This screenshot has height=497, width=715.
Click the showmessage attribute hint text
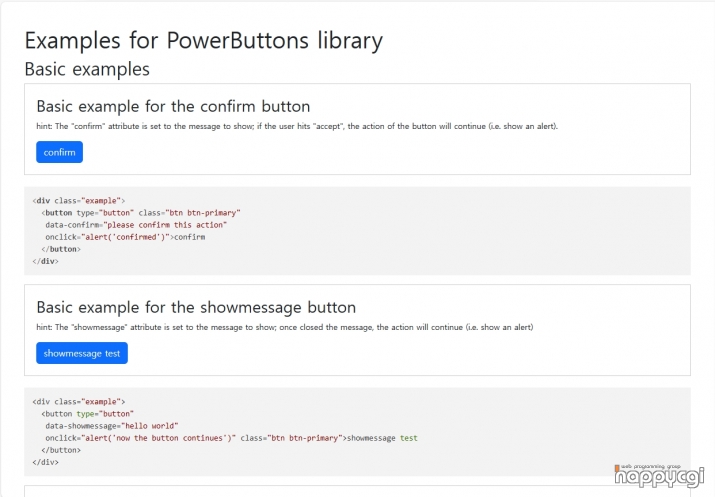pos(285,327)
